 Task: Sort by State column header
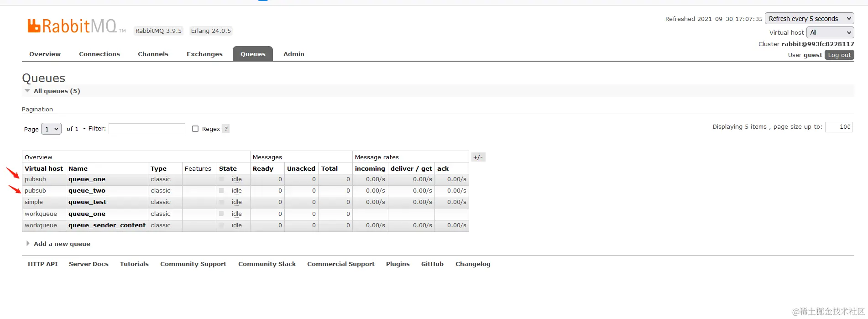pyautogui.click(x=228, y=168)
